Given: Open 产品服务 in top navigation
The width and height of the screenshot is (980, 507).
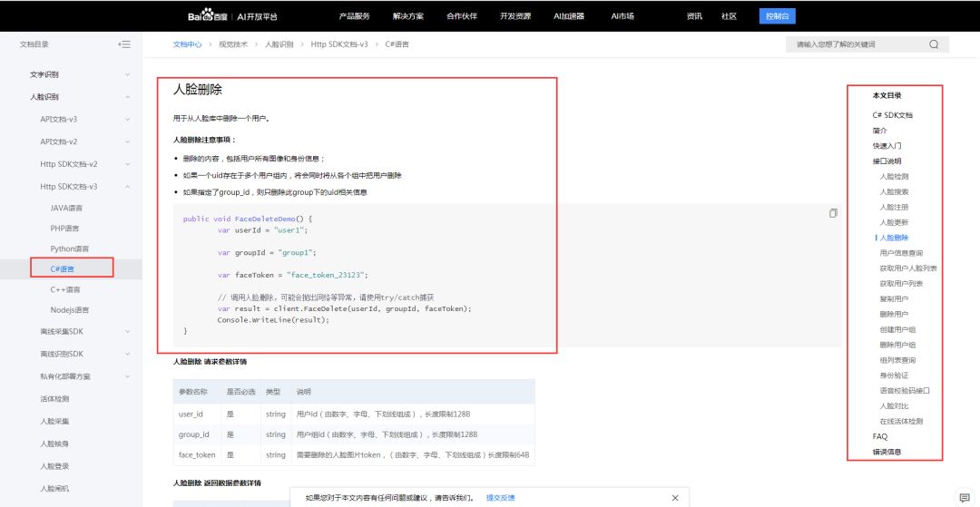Looking at the screenshot, I should pyautogui.click(x=354, y=16).
